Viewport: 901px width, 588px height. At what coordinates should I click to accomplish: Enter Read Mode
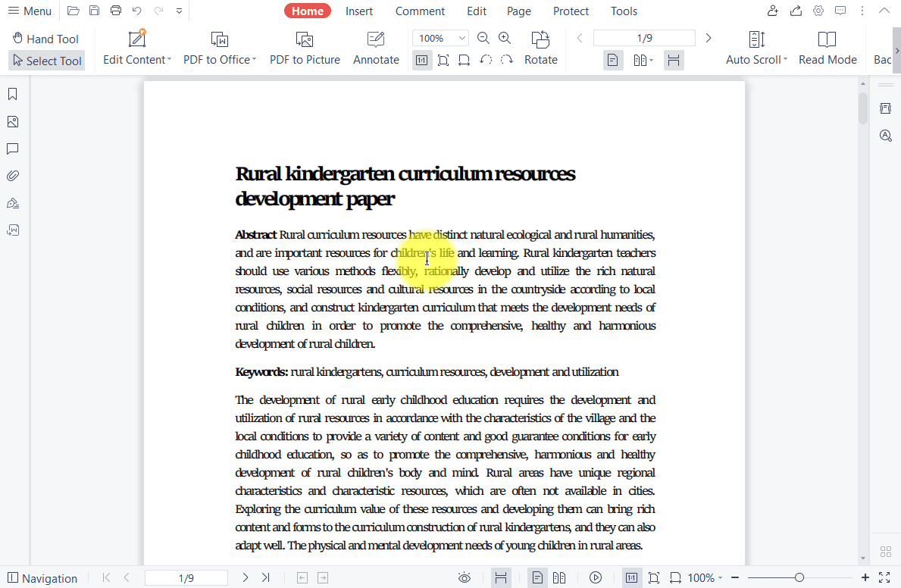[827, 47]
